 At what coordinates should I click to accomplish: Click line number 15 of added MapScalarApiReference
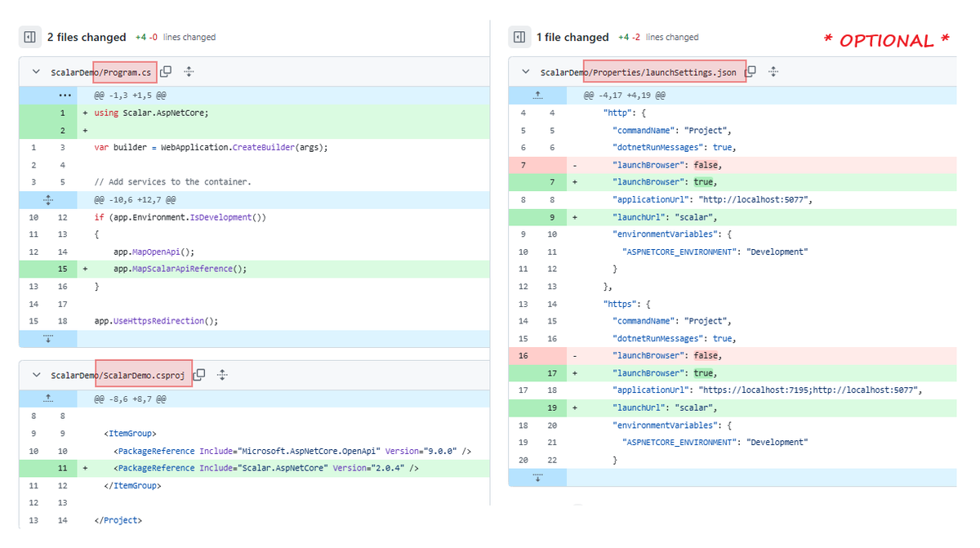tap(63, 269)
